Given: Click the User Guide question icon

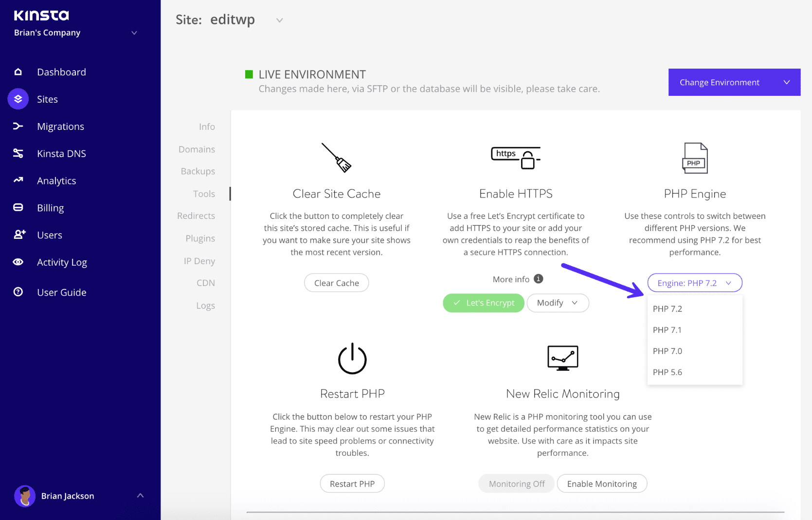Looking at the screenshot, I should point(18,292).
